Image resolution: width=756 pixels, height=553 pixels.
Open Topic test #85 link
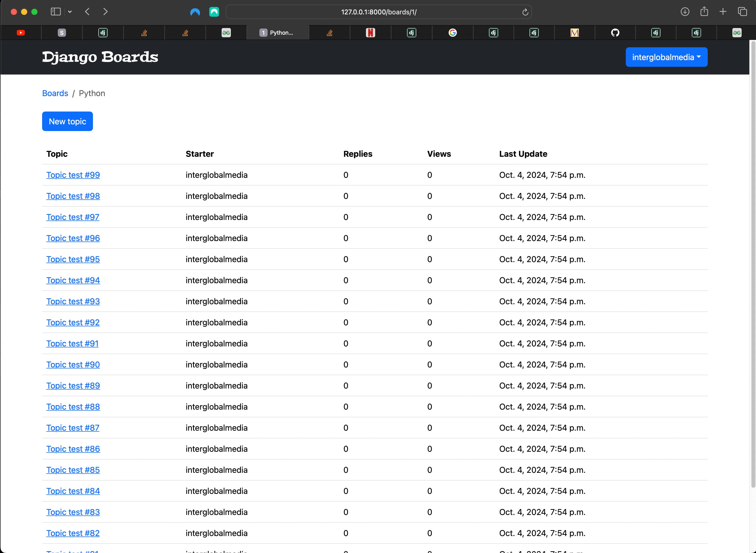(73, 470)
